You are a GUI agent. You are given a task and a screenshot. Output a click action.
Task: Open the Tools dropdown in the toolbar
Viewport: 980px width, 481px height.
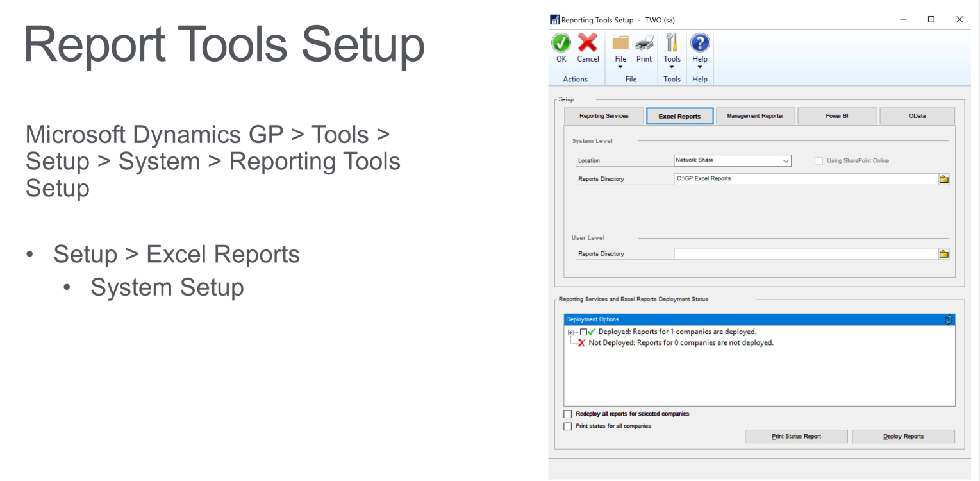coord(672,50)
